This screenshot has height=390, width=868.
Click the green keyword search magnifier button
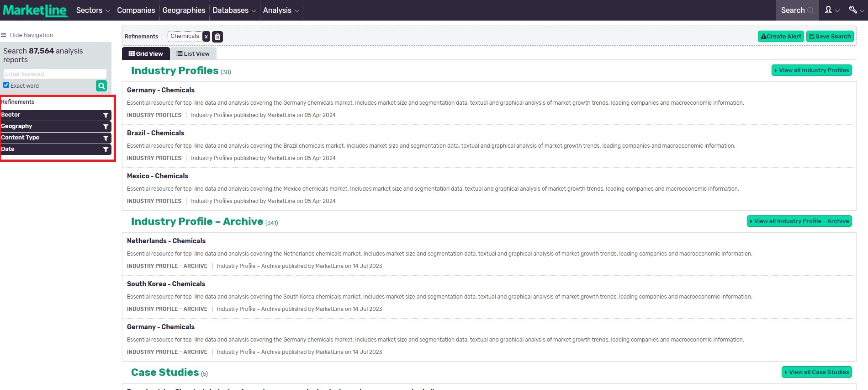101,85
